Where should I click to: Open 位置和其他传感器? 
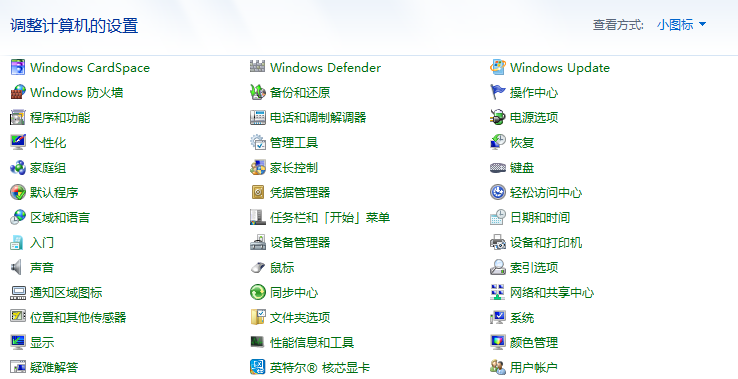tap(78, 317)
